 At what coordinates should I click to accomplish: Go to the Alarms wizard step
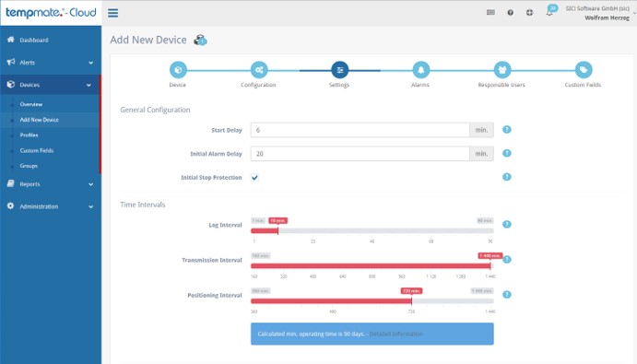[x=421, y=70]
